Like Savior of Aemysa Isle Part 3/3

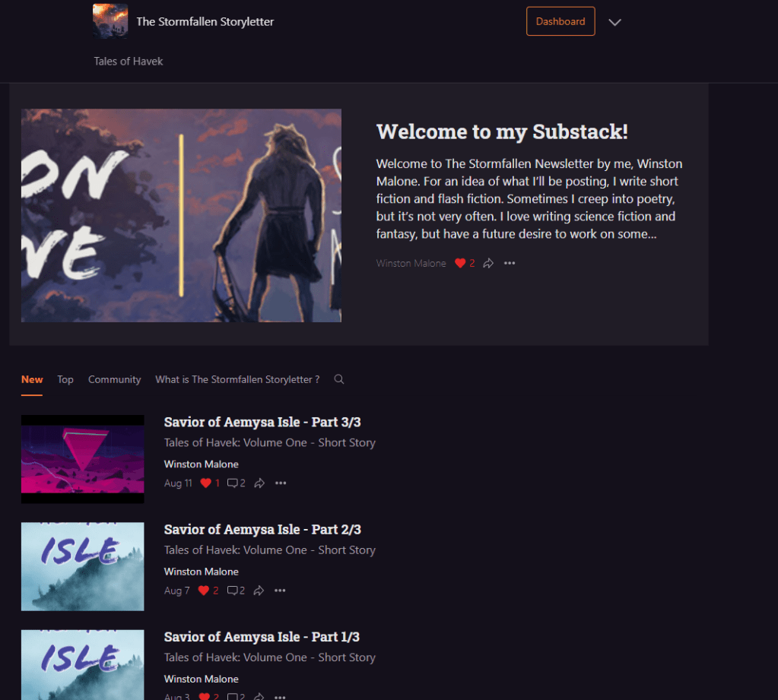coord(205,483)
